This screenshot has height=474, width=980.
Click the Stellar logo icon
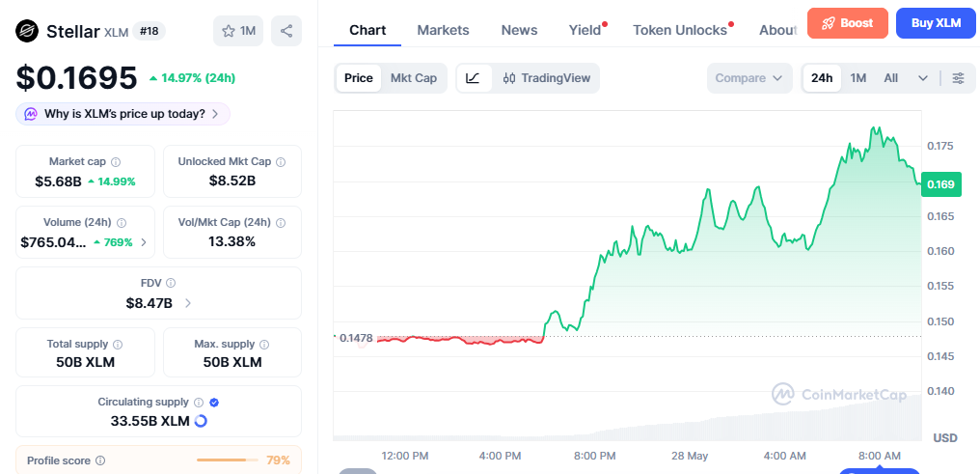pos(27,31)
